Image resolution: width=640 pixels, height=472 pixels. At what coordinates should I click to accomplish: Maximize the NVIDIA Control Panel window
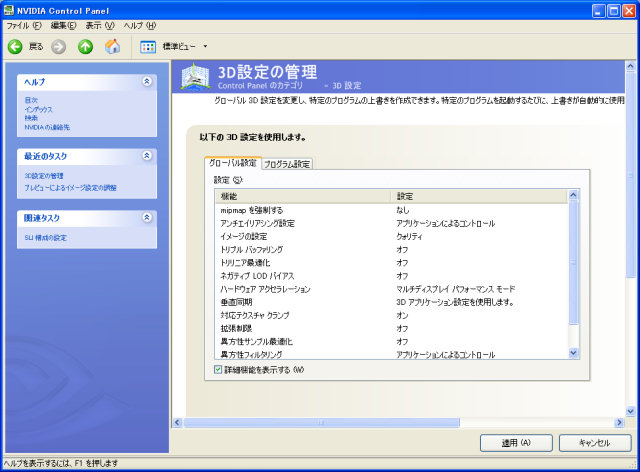point(613,11)
